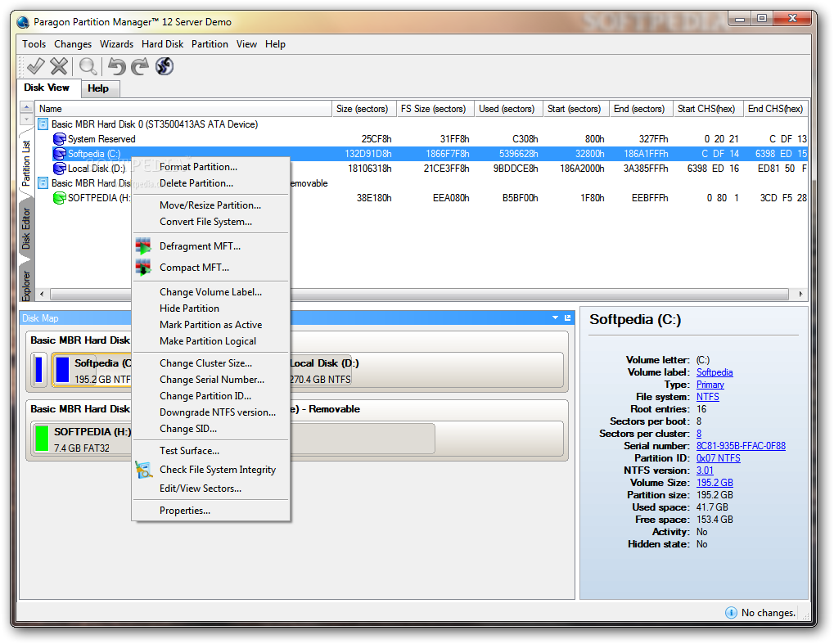Click the Softpedia volume label link
The height and width of the screenshot is (644, 834).
tap(715, 372)
